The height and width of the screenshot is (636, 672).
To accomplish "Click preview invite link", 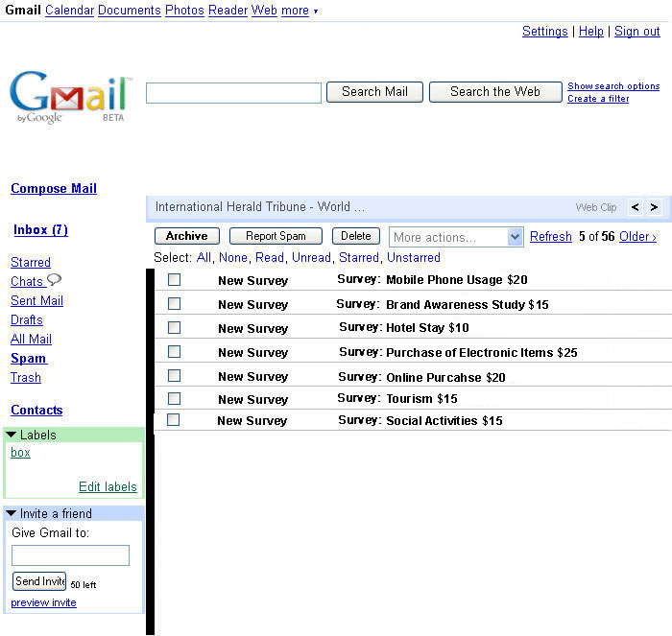I will [43, 602].
